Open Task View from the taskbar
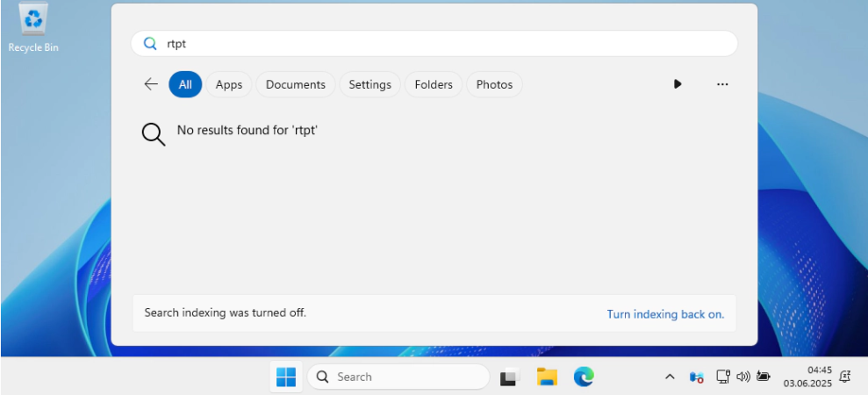Screen dimensions: 868x395 pyautogui.click(x=510, y=377)
